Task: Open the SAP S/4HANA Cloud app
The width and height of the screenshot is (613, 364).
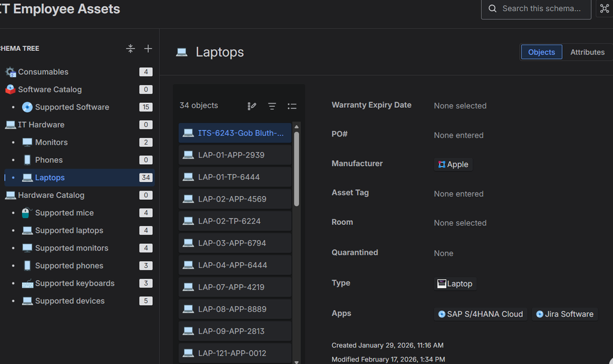Action: point(480,314)
